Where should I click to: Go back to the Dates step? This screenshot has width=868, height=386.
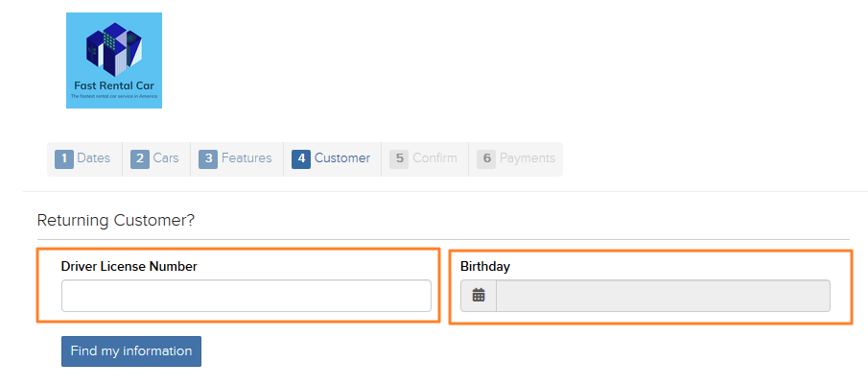point(94,158)
